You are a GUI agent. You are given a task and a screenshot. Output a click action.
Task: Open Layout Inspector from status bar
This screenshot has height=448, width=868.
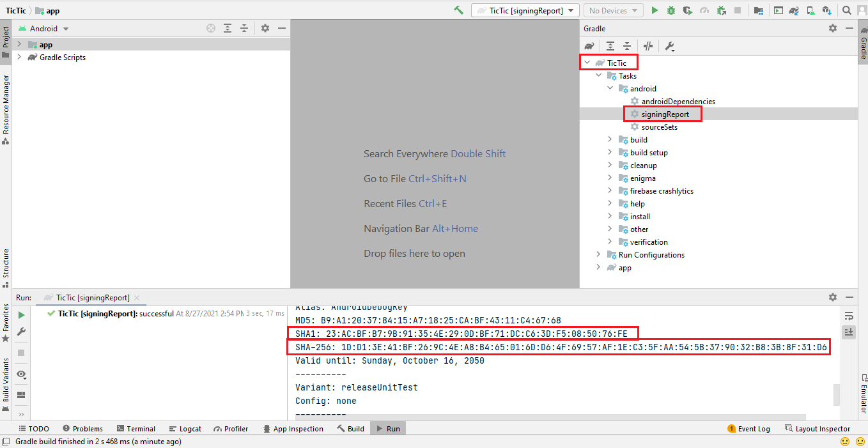(x=818, y=429)
